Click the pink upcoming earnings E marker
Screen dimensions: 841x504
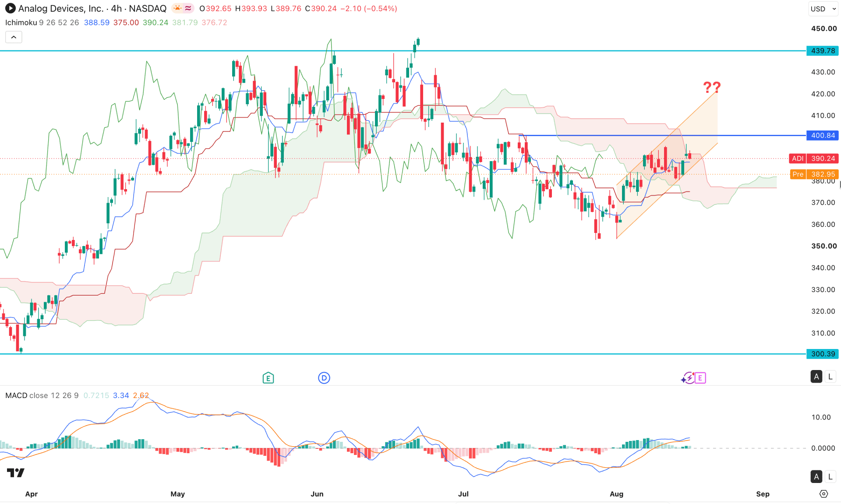[x=700, y=378]
